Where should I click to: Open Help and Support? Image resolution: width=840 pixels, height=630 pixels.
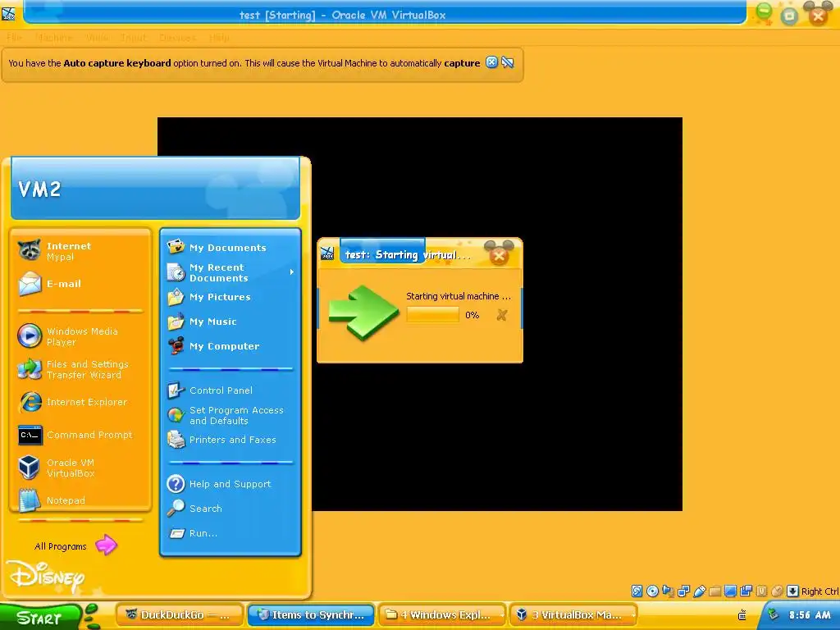coord(231,484)
